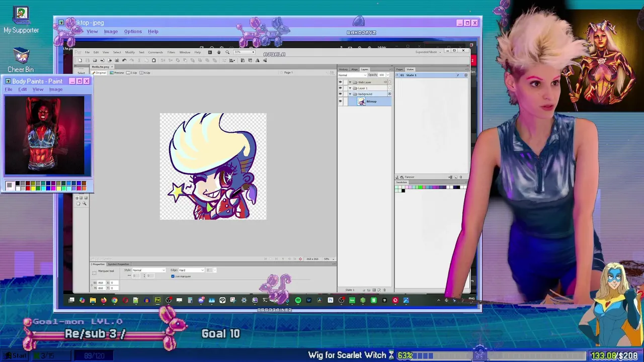Screen dimensions: 644x362
Task: Collapse the Layer 1 folder triangle
Action: [350, 88]
